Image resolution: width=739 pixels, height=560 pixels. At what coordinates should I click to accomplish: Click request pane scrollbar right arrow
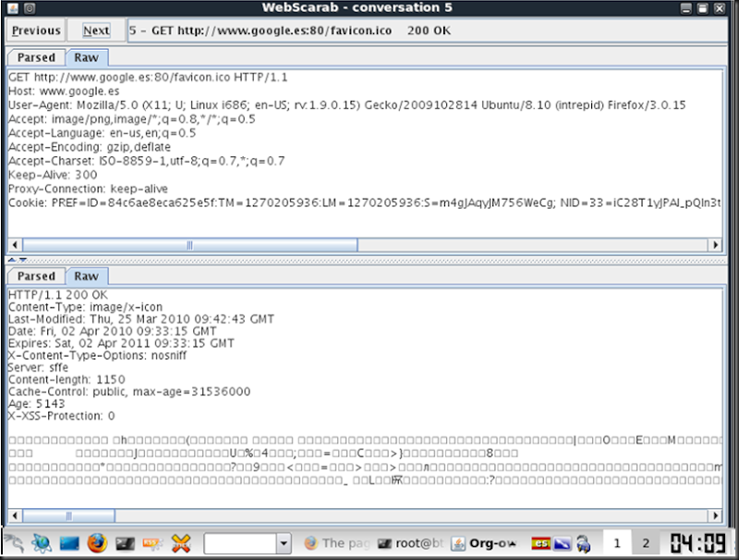click(x=715, y=245)
